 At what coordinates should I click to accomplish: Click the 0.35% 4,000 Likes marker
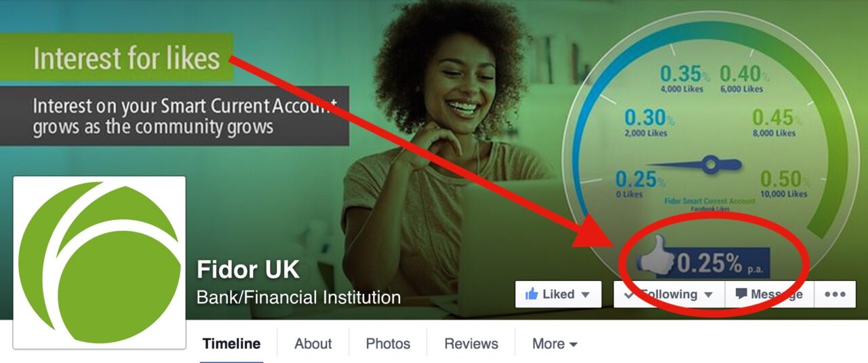coord(682,79)
